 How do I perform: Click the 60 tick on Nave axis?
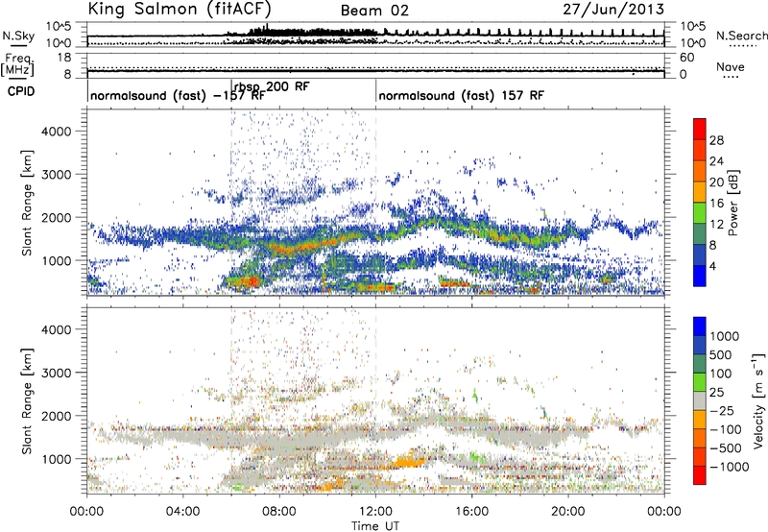click(686, 58)
